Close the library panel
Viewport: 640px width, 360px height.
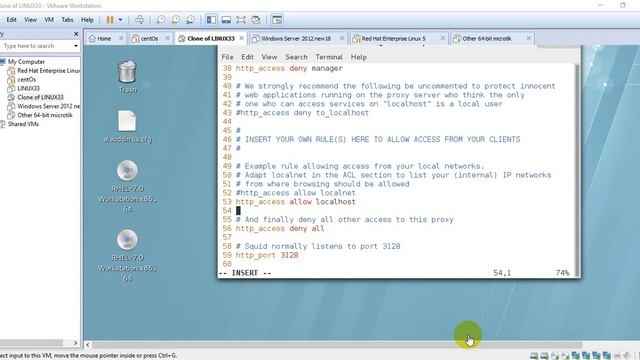pos(76,34)
